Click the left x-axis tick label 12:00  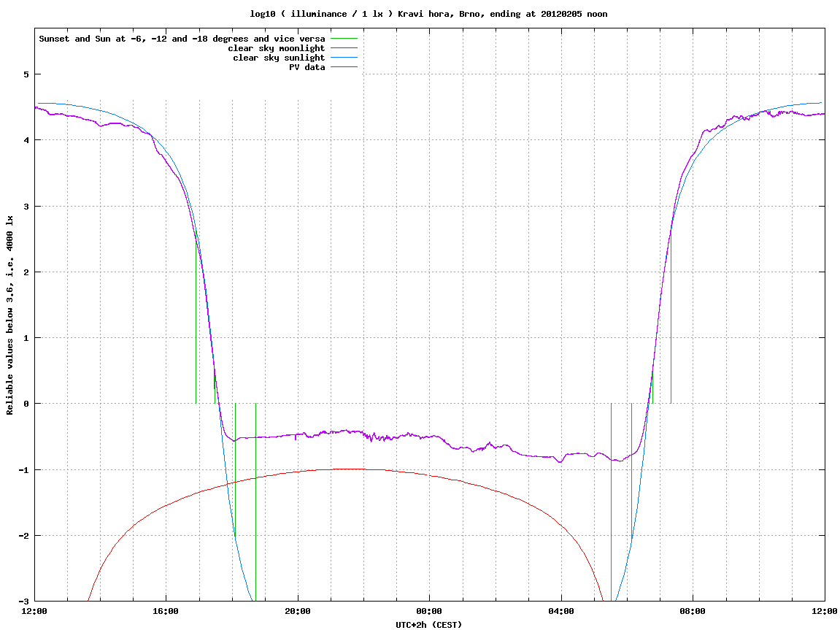[x=34, y=611]
